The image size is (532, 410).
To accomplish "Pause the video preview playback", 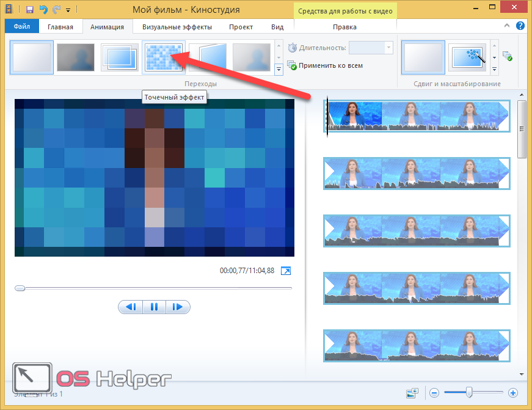I will tap(154, 307).
